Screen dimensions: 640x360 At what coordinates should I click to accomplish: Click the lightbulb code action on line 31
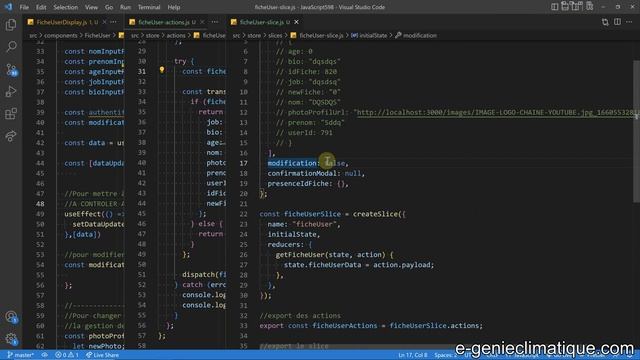(x=162, y=70)
